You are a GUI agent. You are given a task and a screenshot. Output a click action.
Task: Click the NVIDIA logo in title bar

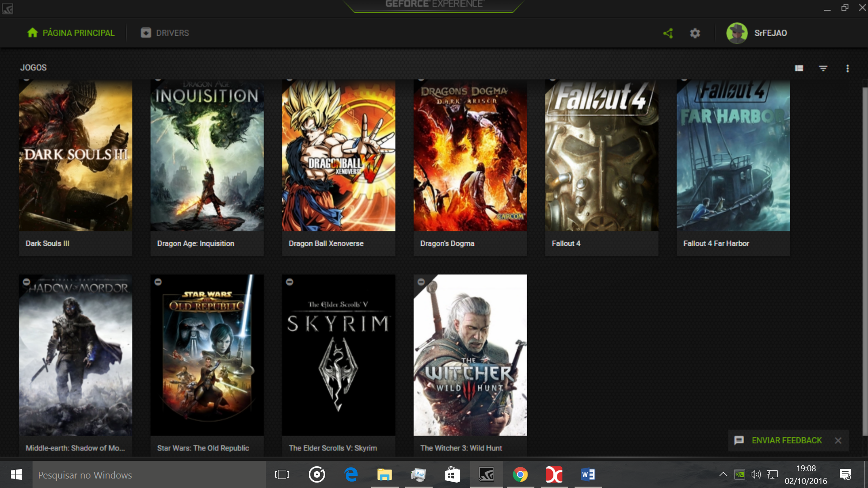pyautogui.click(x=8, y=8)
